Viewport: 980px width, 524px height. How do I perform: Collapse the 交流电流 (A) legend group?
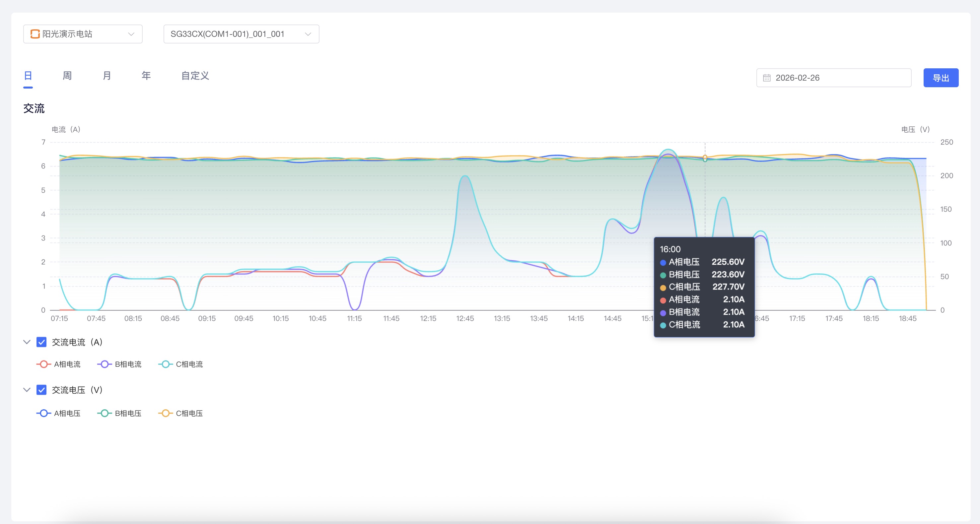[x=27, y=342]
